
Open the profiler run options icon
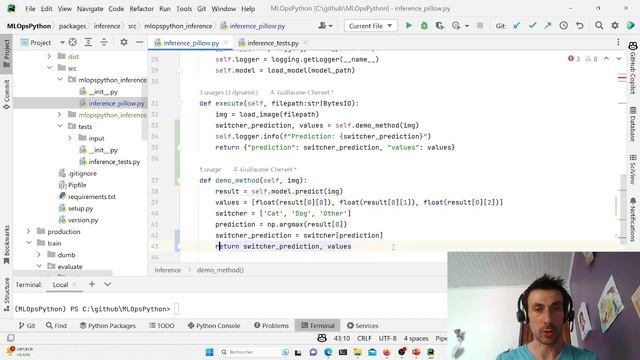pyautogui.click(x=456, y=26)
